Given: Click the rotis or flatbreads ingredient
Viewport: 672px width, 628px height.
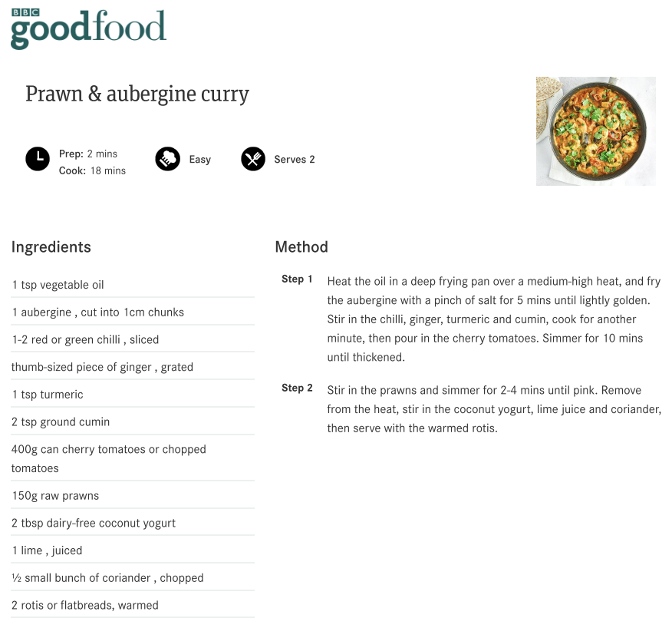Looking at the screenshot, I should (x=85, y=606).
